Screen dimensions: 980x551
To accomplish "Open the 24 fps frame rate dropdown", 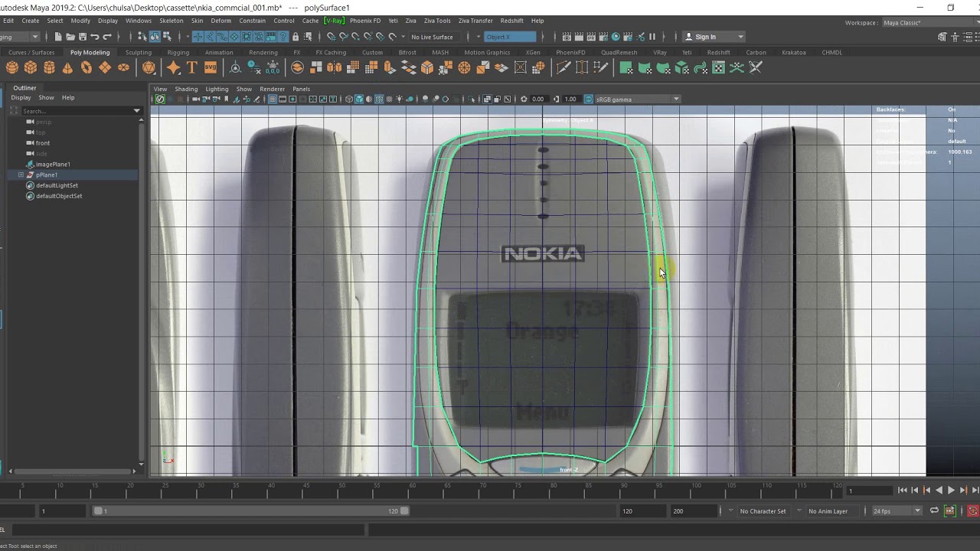I will 897,510.
